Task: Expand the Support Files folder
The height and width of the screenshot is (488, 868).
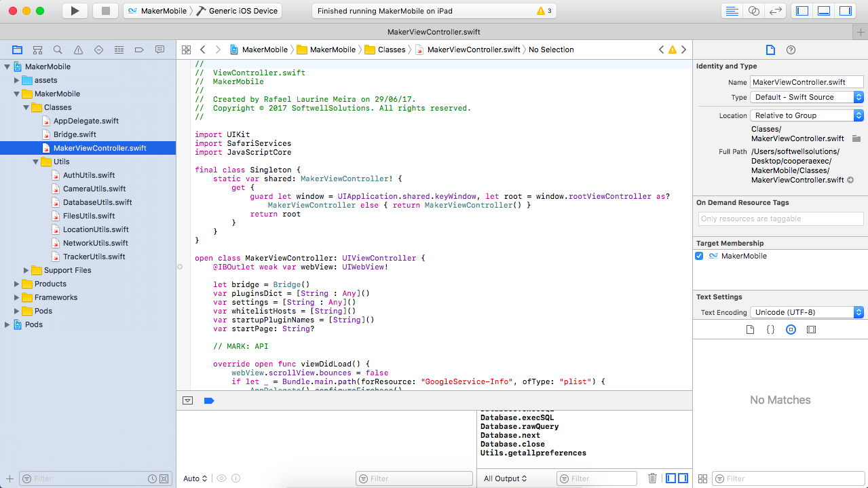Action: point(26,270)
